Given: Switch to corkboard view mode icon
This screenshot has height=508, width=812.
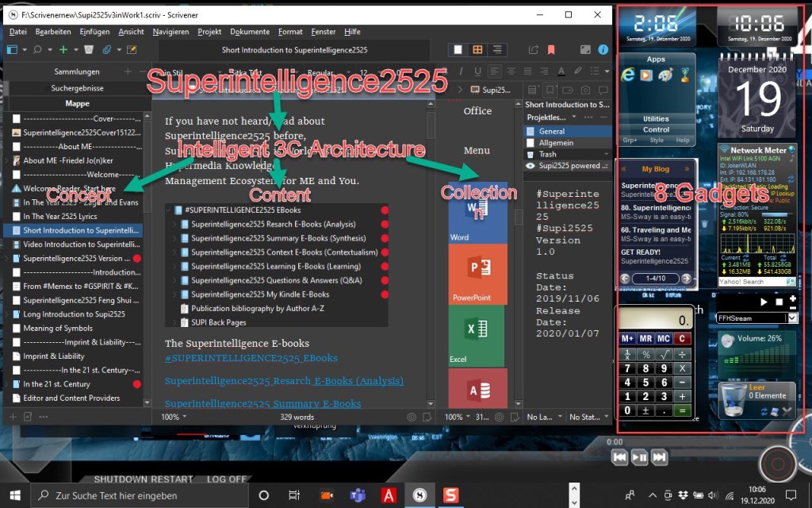Looking at the screenshot, I should pyautogui.click(x=477, y=50).
